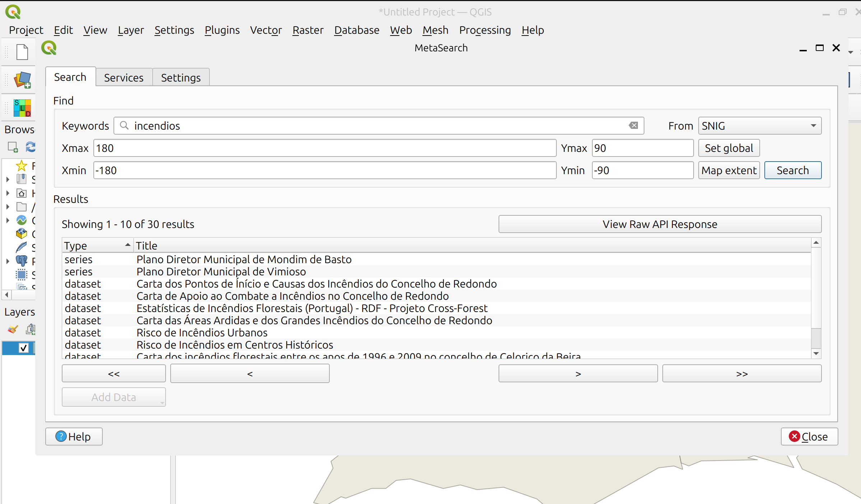Switch to the Services tab

click(124, 78)
